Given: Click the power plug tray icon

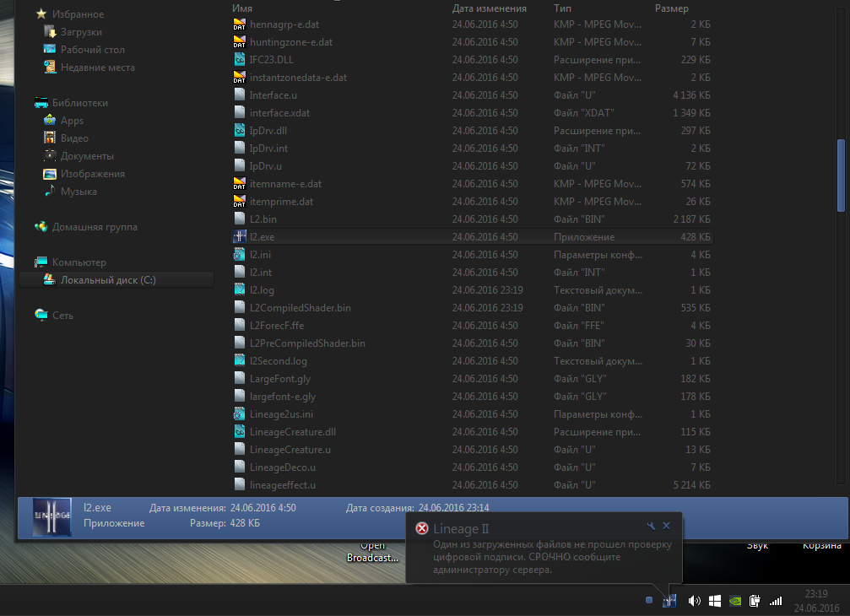Looking at the screenshot, I should coord(755,601).
